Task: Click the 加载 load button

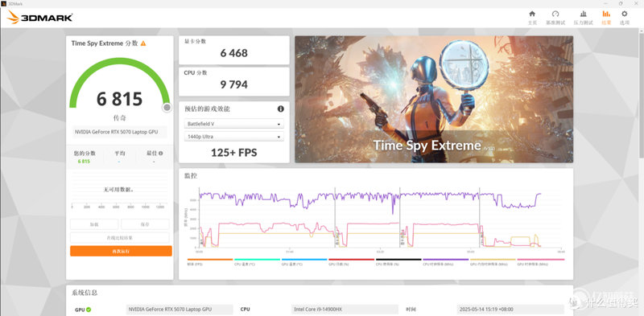Action: click(94, 224)
